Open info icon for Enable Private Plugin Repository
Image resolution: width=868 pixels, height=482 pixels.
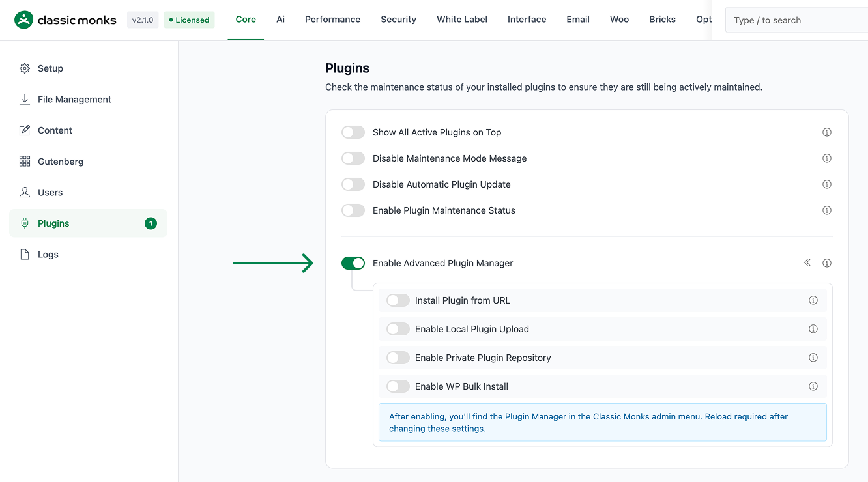(x=813, y=358)
